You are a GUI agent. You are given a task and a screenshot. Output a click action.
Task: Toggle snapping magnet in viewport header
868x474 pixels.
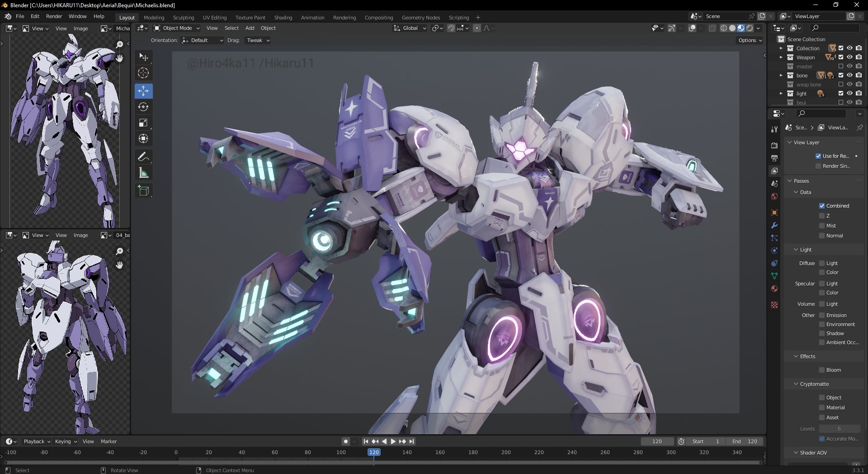[451, 28]
